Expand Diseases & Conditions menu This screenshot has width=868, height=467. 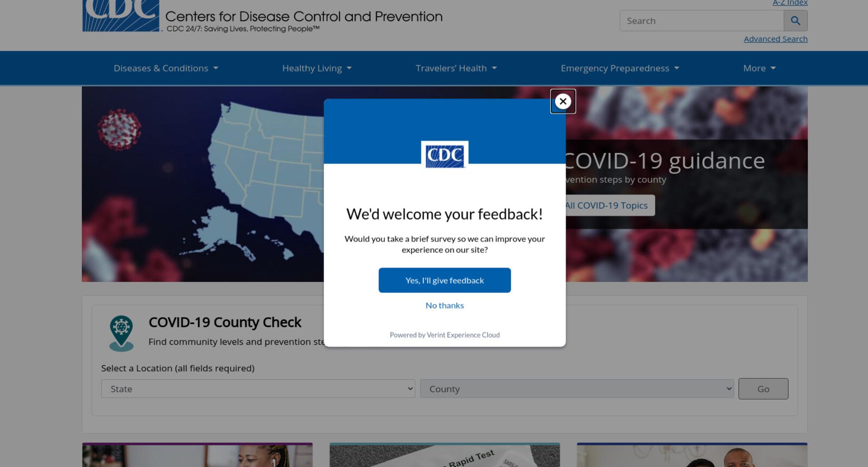tap(166, 68)
